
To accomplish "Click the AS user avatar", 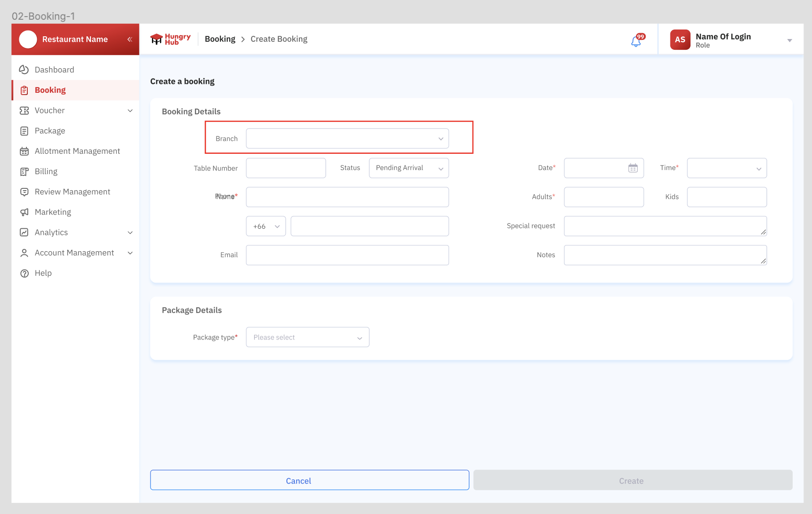I will [x=679, y=39].
